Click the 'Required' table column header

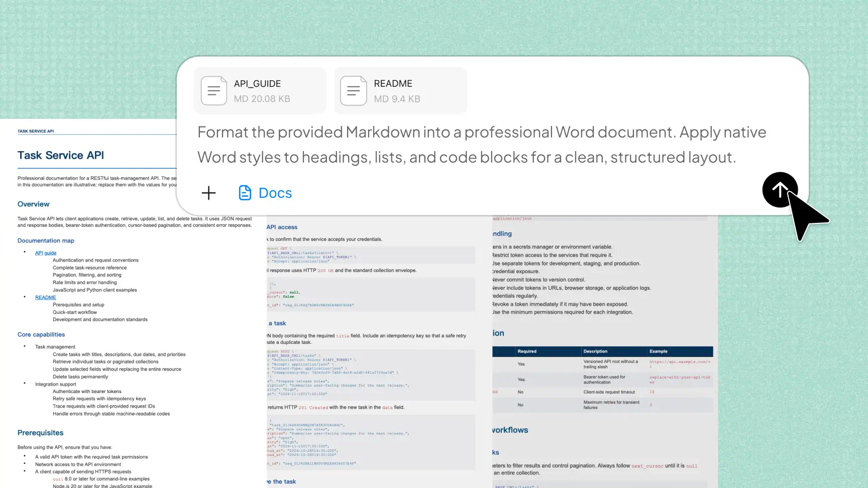(x=527, y=351)
